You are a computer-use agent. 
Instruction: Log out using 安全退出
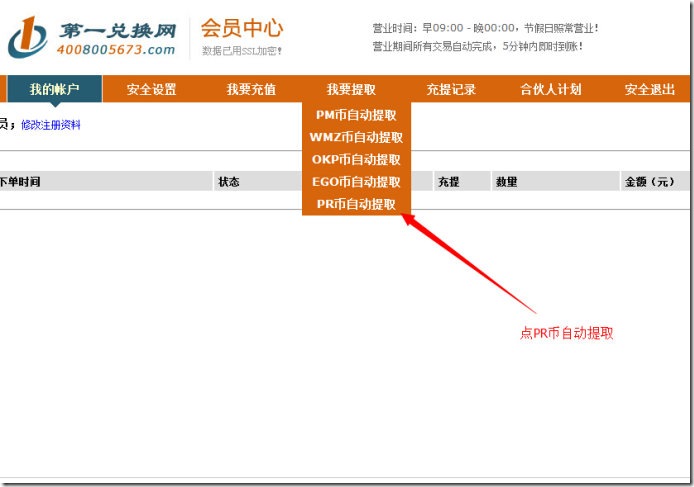tap(649, 89)
